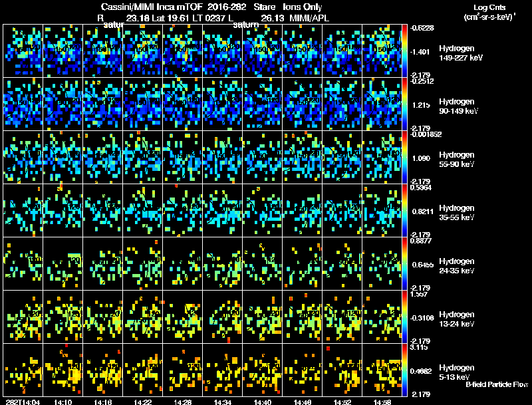Open the 55-90 keV panel at 14:34
Image resolution: width=532 pixels, height=405 pixels.
(x=223, y=158)
